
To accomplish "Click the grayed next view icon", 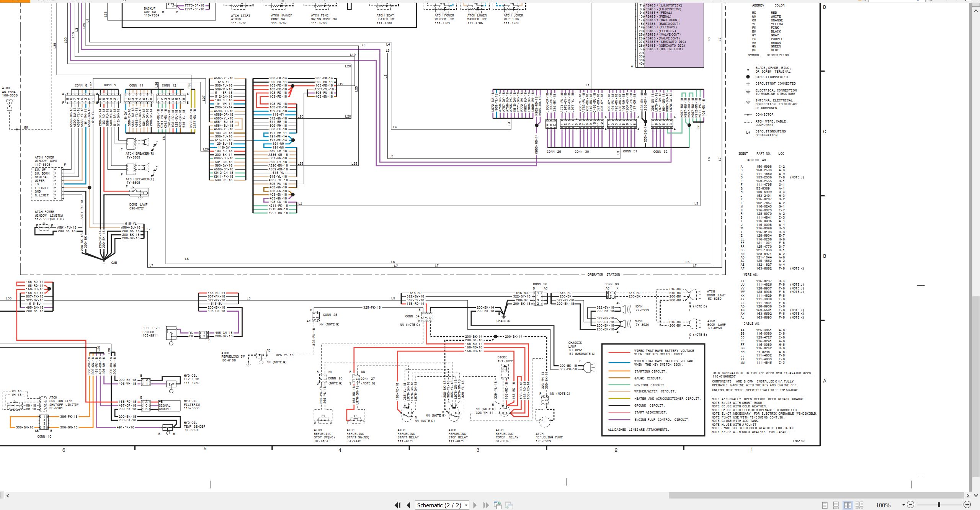I will (509, 505).
